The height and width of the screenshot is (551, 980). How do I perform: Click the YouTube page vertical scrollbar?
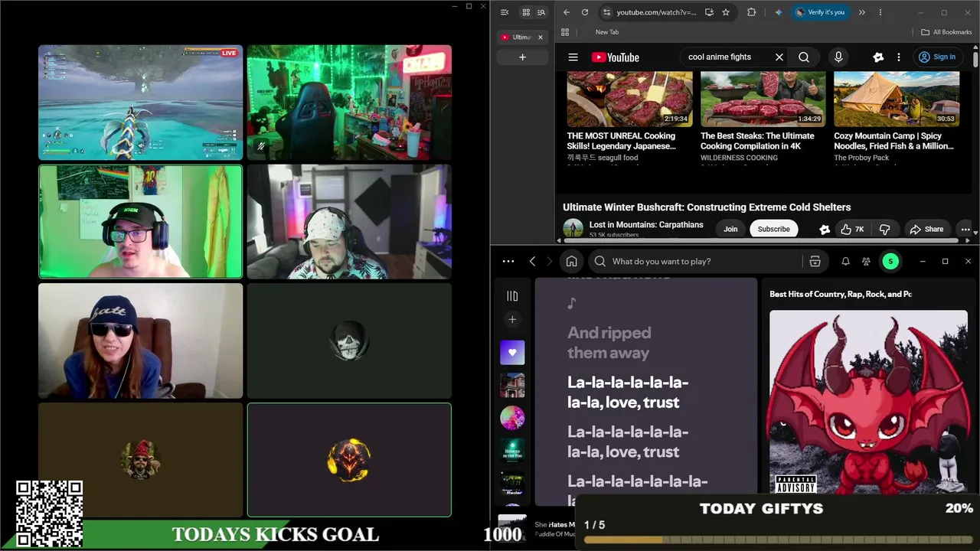click(x=975, y=58)
